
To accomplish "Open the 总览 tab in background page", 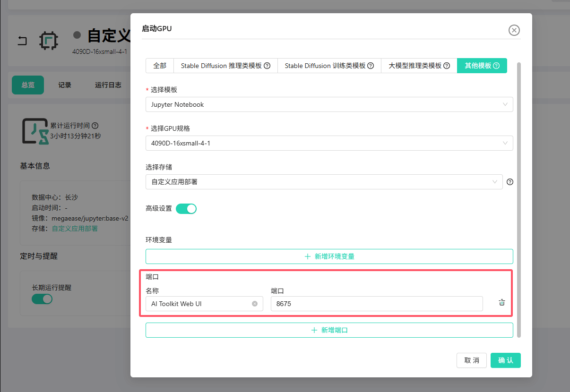I will click(28, 85).
